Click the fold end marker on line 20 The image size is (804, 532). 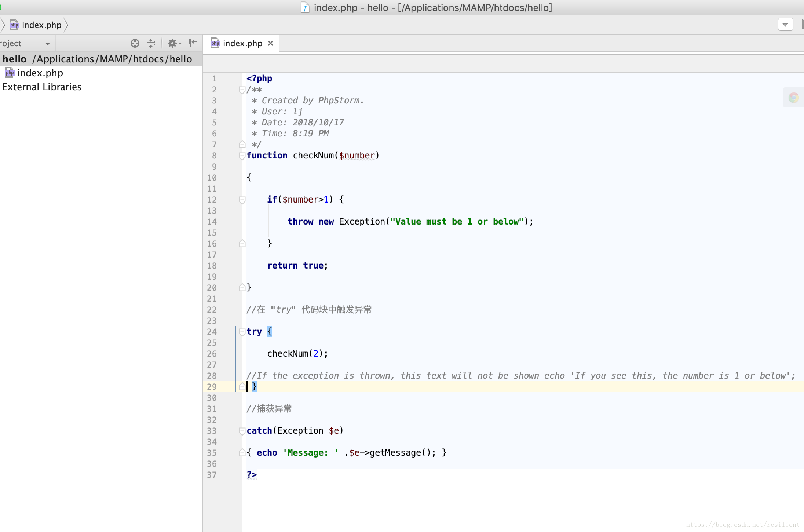tap(242, 288)
